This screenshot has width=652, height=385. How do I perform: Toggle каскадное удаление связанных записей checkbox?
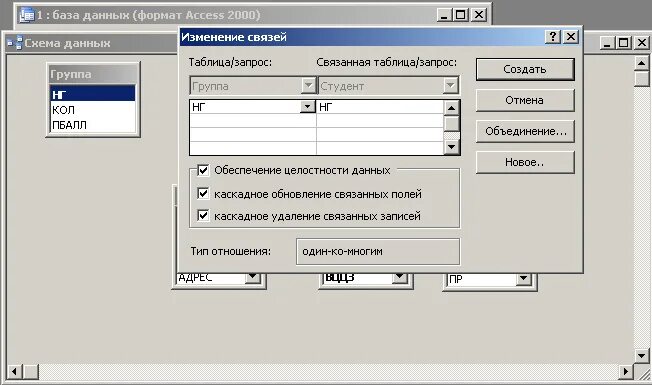[x=203, y=215]
